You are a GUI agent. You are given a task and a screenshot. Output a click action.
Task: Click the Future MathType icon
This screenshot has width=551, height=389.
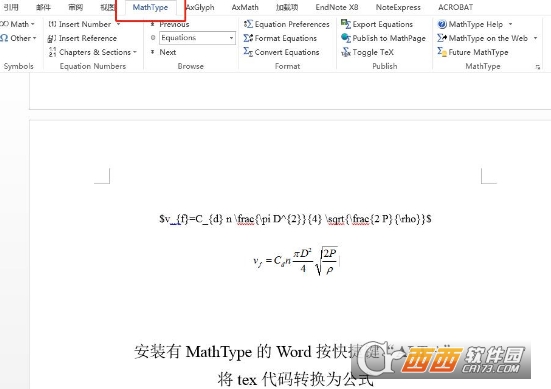pos(442,52)
